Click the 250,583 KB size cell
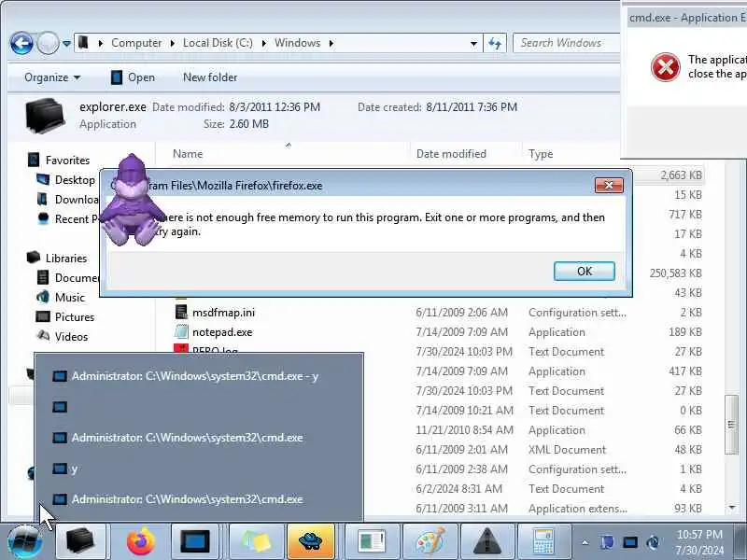 pyautogui.click(x=675, y=273)
